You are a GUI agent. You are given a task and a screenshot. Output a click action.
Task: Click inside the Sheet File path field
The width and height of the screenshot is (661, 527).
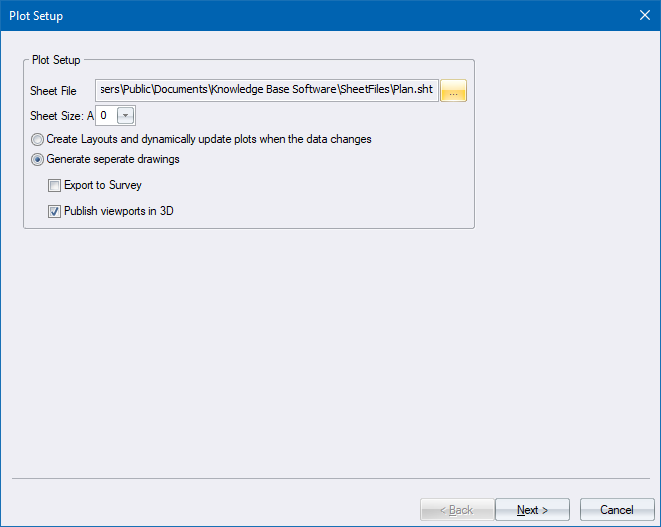(x=267, y=91)
